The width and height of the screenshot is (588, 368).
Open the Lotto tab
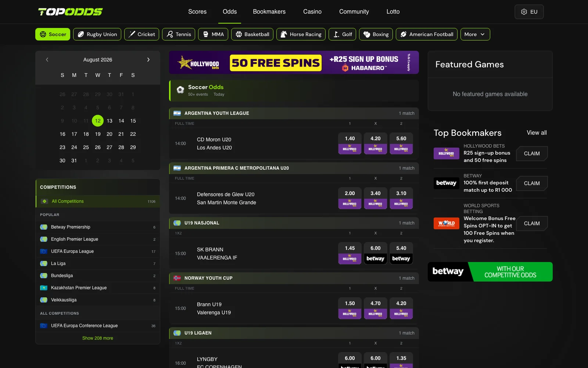point(393,12)
